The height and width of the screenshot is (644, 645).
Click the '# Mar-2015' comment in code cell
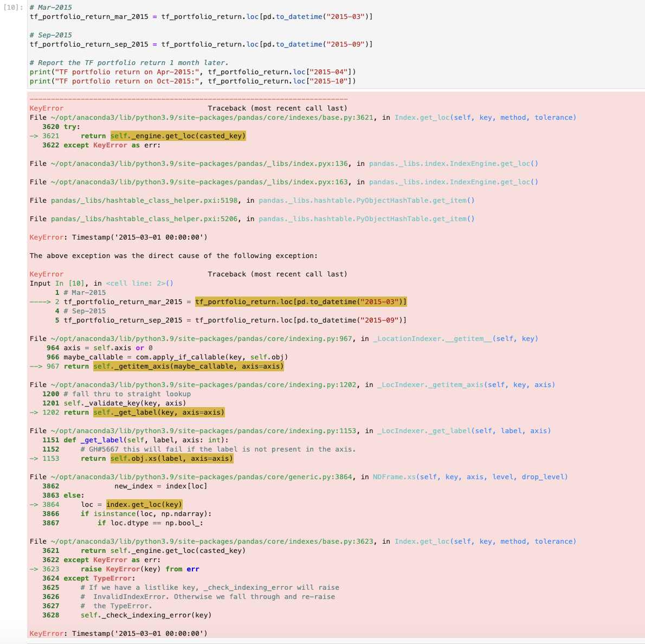coord(50,8)
